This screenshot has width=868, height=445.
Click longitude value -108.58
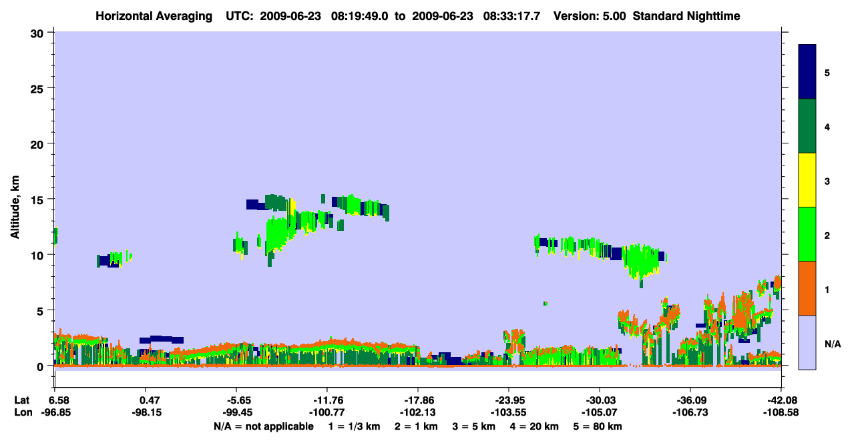tap(781, 412)
